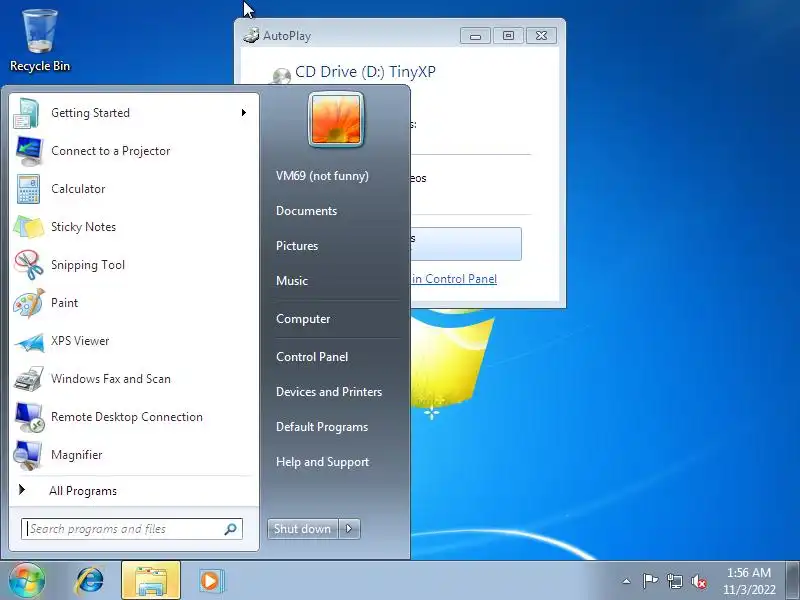Focus the Search programs and files box
Image resolution: width=800 pixels, height=600 pixels.
pos(132,529)
